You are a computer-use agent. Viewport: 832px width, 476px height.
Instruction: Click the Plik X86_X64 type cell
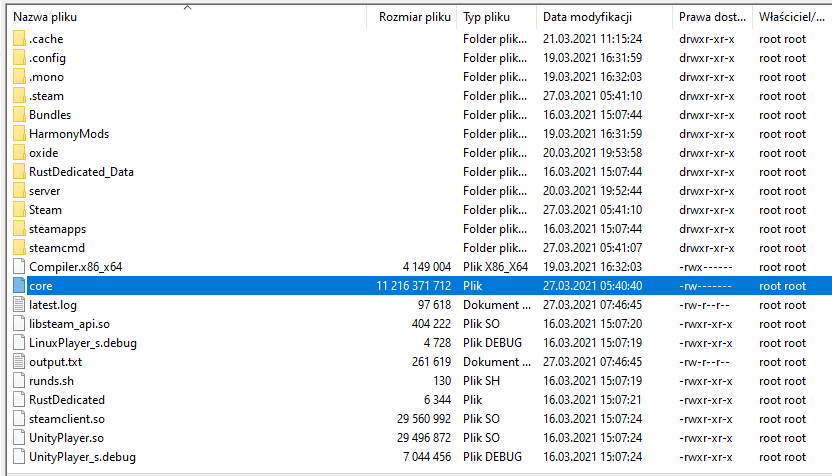495,267
